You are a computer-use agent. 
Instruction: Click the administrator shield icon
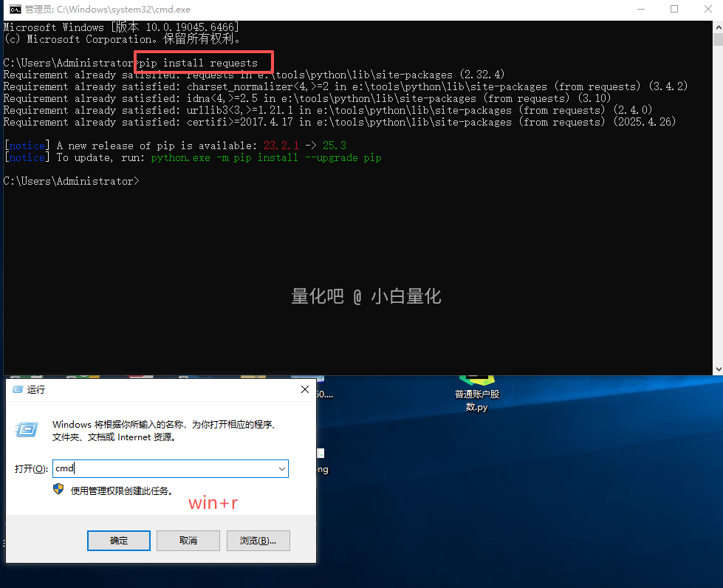58,489
